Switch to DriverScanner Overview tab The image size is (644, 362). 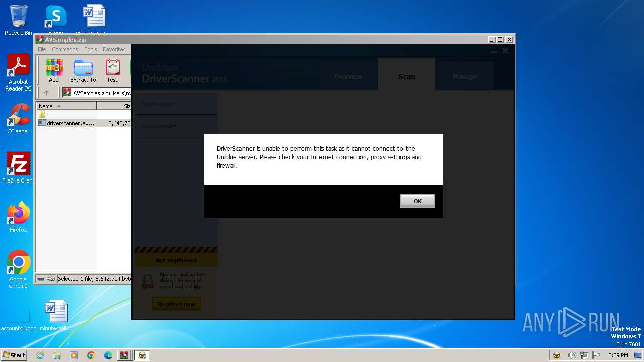point(348,77)
